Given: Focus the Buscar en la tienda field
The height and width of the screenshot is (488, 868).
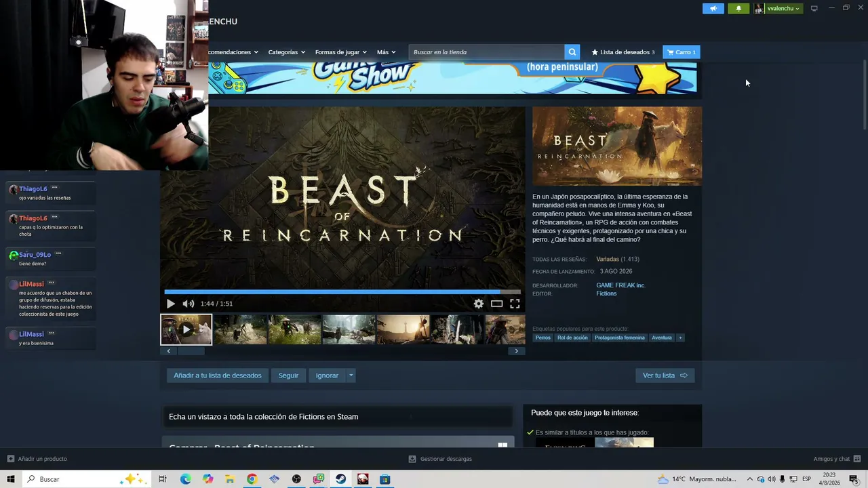Looking at the screenshot, I should pyautogui.click(x=487, y=52).
